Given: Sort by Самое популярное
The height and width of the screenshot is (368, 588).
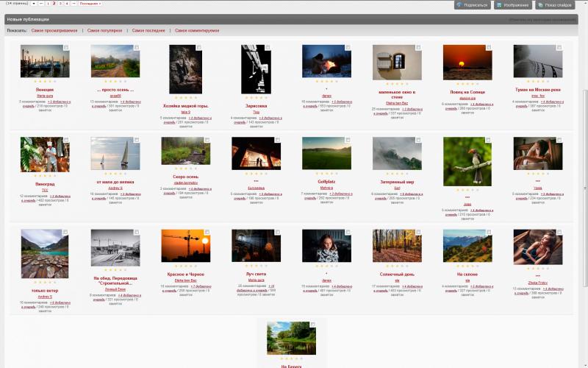Looking at the screenshot, I should coord(104,30).
